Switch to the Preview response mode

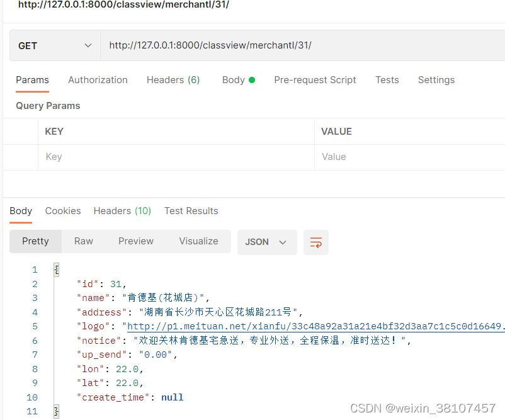pyautogui.click(x=135, y=241)
